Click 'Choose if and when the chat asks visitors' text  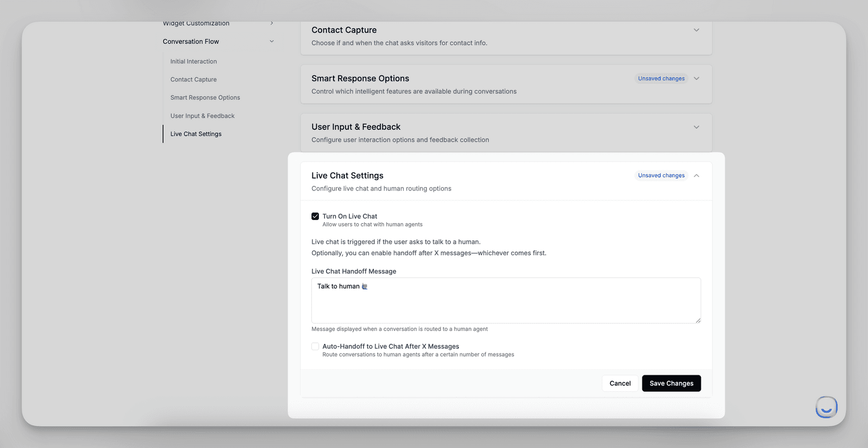click(399, 43)
